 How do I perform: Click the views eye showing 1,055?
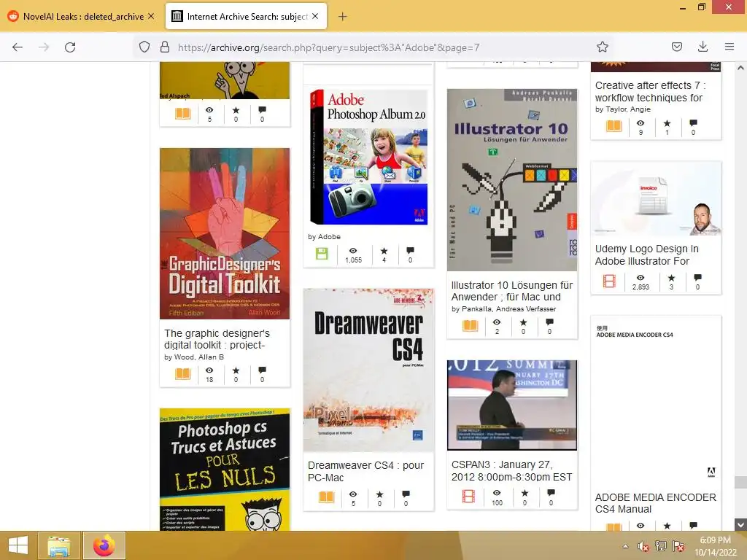click(x=353, y=251)
